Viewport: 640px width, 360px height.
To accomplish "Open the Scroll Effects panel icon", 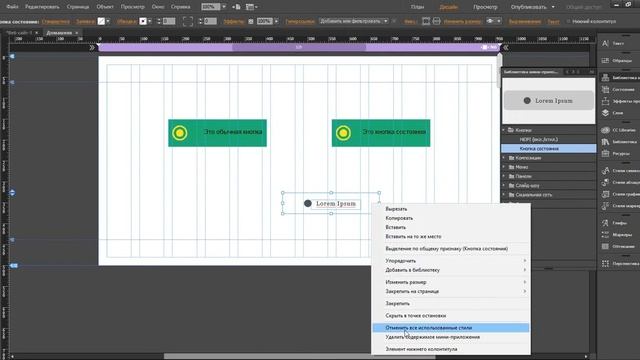I will [605, 101].
